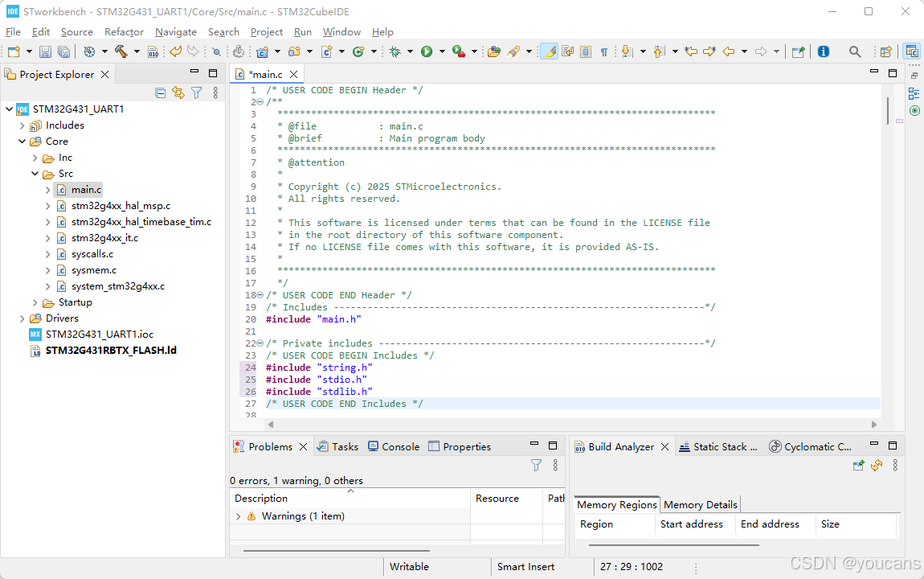Image resolution: width=924 pixels, height=579 pixels.
Task: Open the File menu
Action: tap(13, 32)
